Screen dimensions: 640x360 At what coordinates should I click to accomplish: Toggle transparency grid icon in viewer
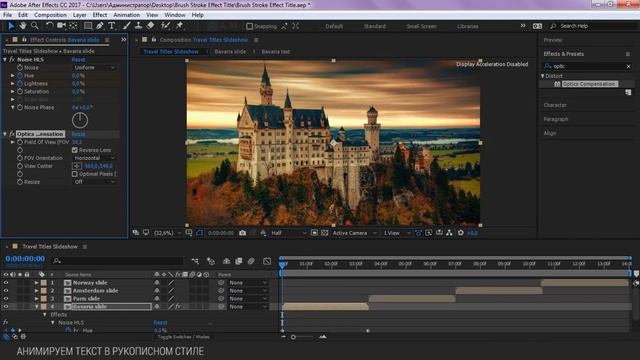[324, 233]
